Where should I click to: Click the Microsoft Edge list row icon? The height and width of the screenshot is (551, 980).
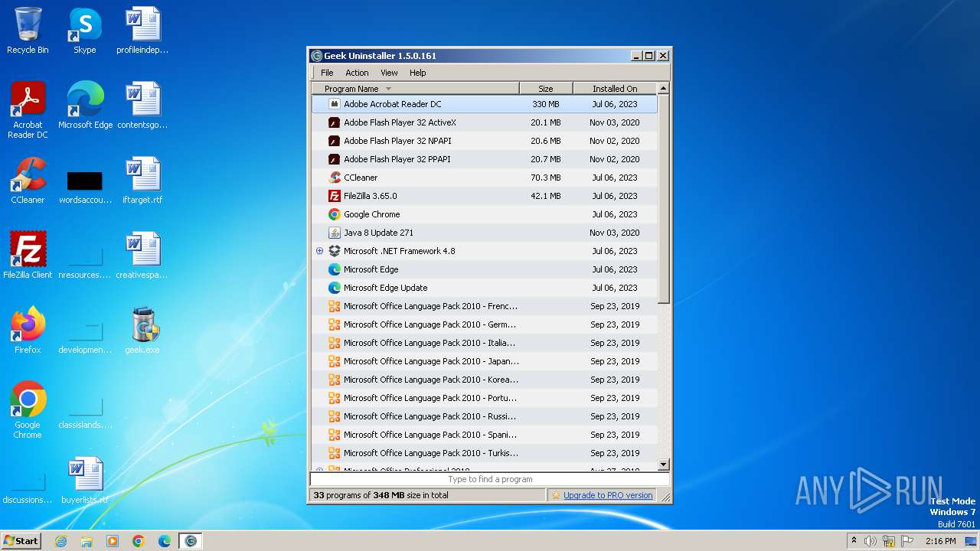tap(334, 269)
